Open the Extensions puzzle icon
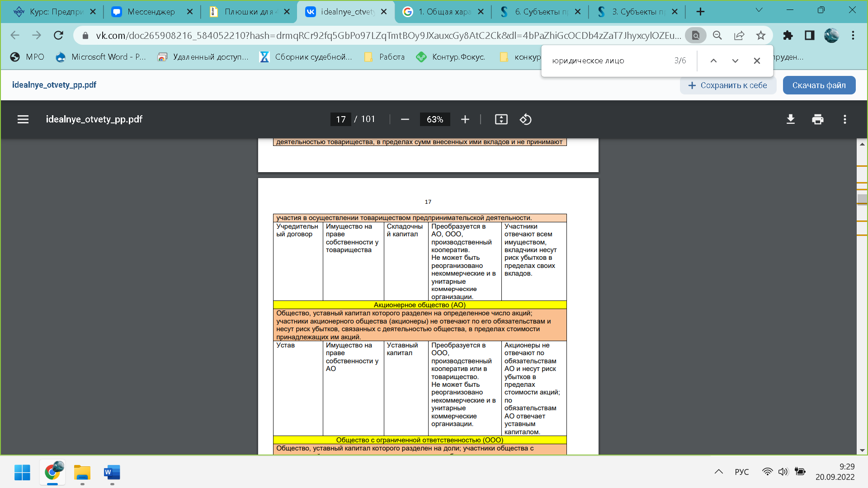Viewport: 868px width, 488px height. point(788,35)
